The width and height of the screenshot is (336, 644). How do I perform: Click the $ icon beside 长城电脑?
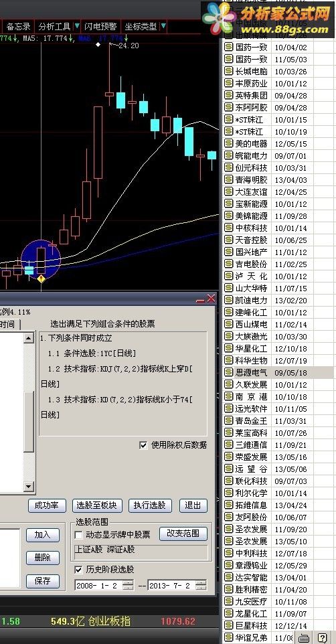click(x=228, y=71)
